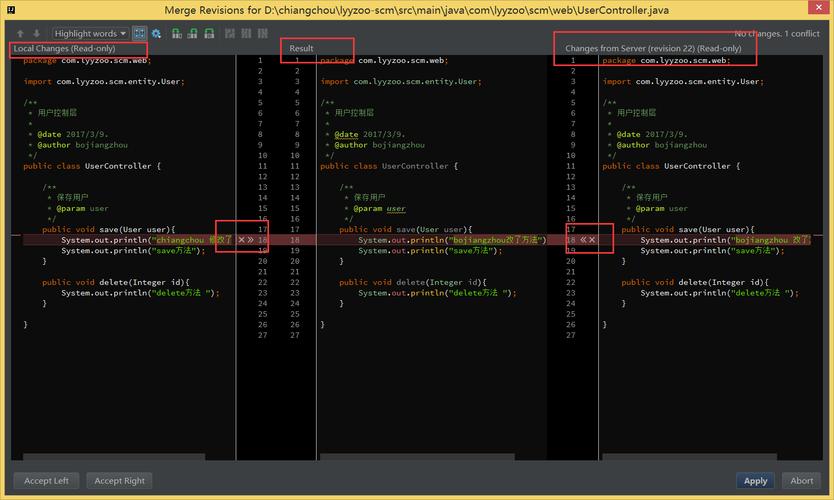Accept local change using the » gutter arrow

(x=250, y=240)
